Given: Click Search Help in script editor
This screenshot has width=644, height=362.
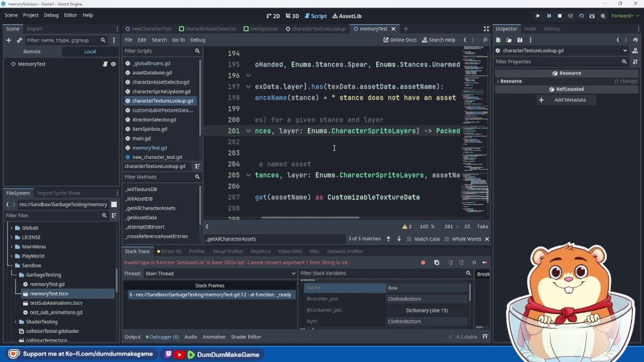Looking at the screenshot, I should 439,40.
